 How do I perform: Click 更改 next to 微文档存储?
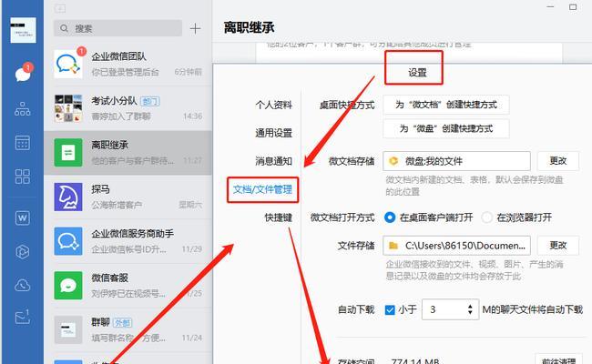click(x=558, y=161)
